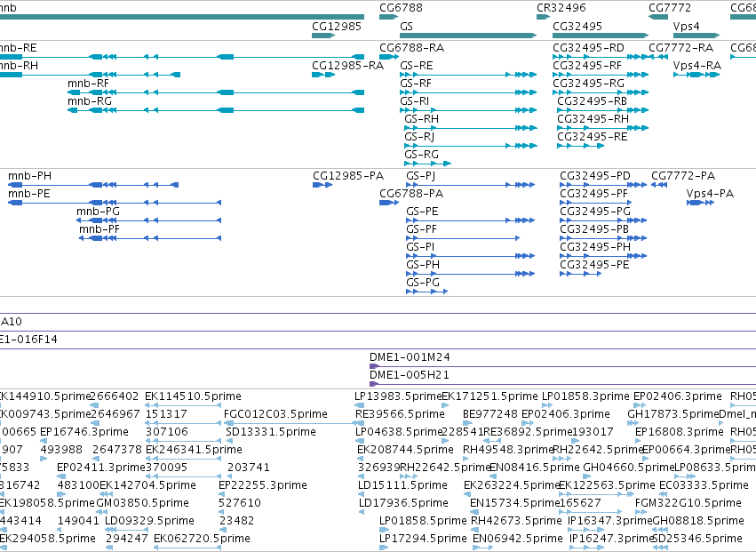This screenshot has height=552, width=756.
Task: Click the short GS-RG transcript
Action: click(x=427, y=164)
